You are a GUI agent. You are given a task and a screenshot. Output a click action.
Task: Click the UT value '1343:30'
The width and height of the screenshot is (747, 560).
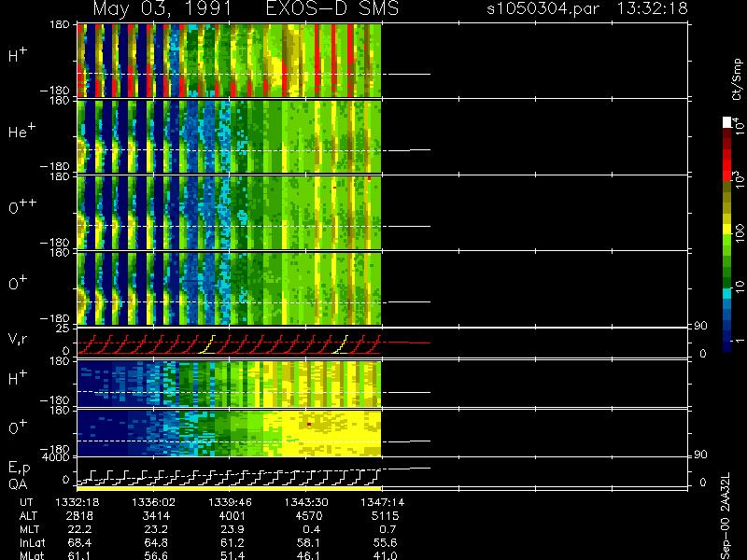click(306, 502)
